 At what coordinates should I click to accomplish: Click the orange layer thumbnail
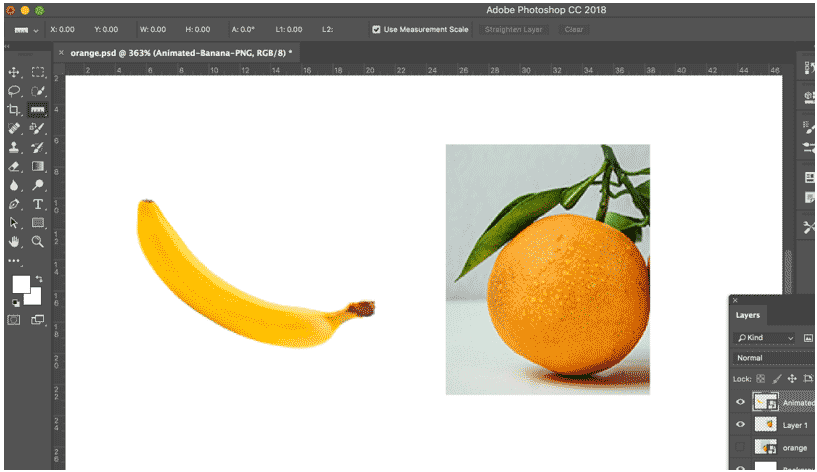[x=765, y=447]
